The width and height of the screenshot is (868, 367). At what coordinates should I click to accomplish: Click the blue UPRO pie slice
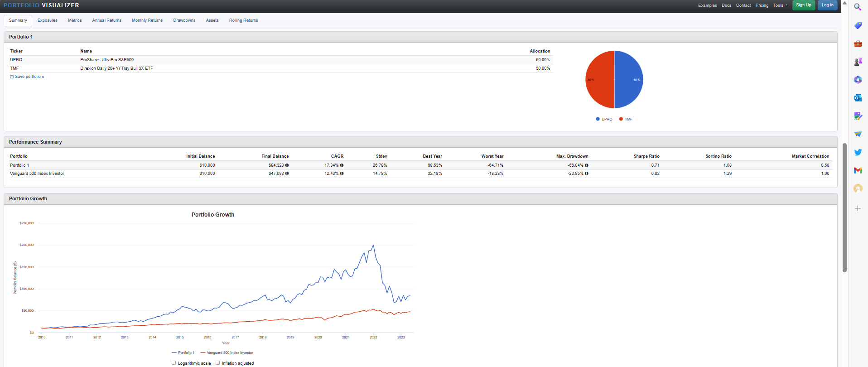tap(630, 79)
